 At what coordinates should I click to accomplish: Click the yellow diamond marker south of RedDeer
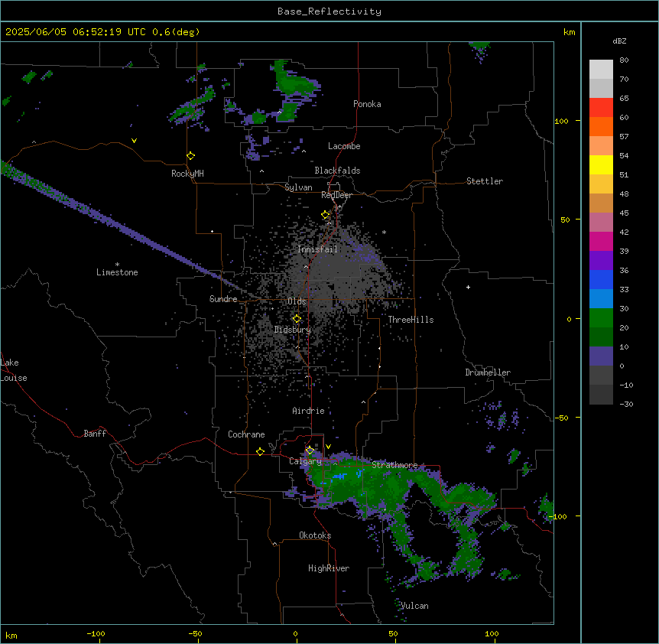point(325,215)
